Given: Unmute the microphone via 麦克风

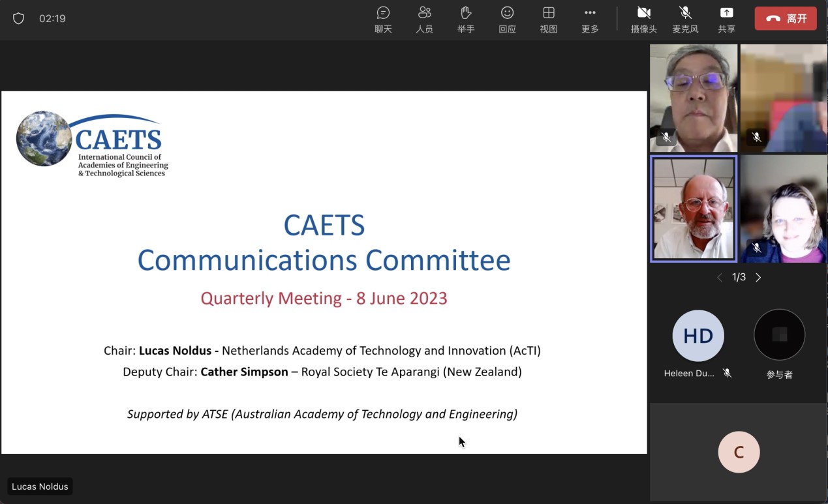Looking at the screenshot, I should point(684,18).
